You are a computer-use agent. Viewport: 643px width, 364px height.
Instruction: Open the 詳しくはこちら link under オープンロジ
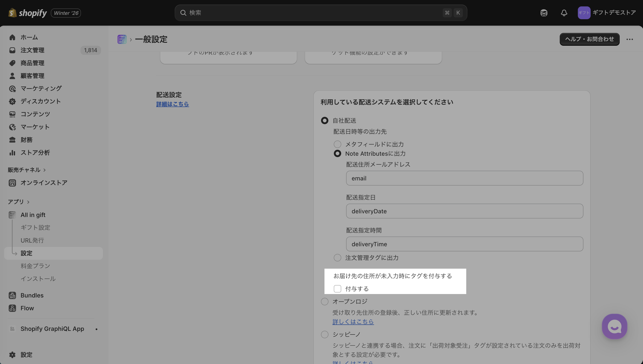pyautogui.click(x=353, y=322)
